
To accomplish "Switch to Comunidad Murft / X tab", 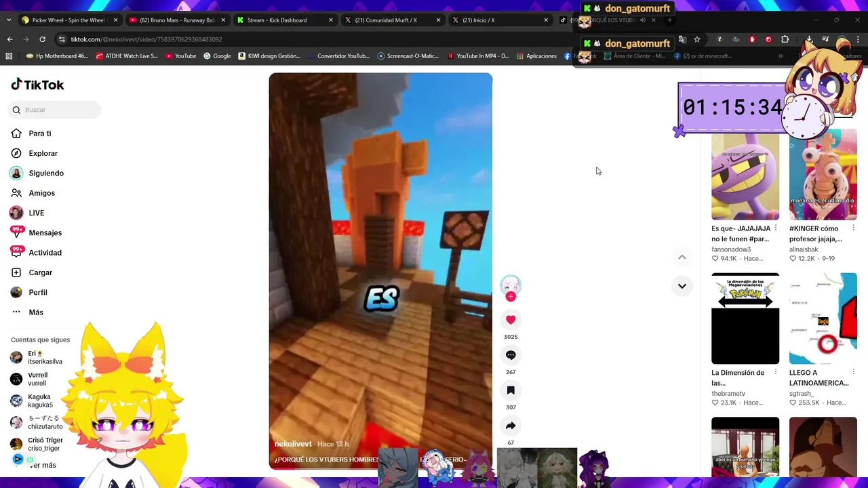I will tap(392, 20).
